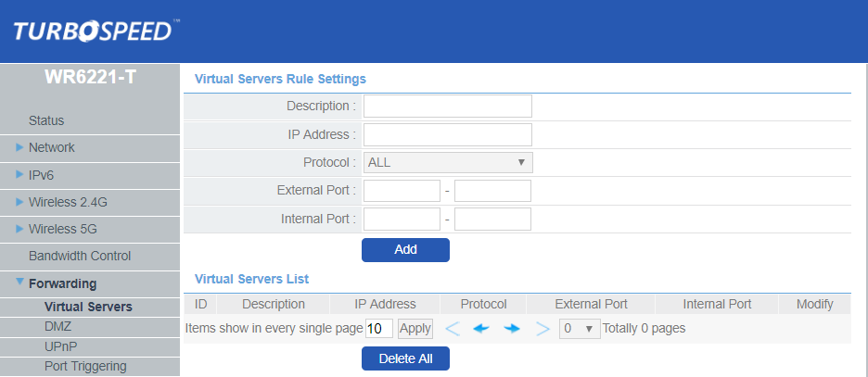
Task: Open the Protocol dropdown set to ALL
Action: 448,163
